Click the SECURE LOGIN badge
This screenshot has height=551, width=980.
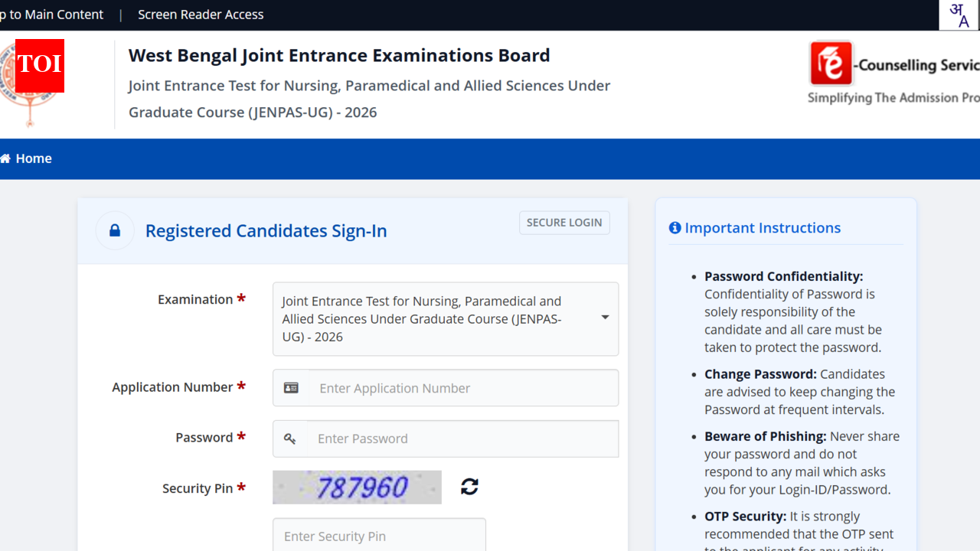pos(564,223)
